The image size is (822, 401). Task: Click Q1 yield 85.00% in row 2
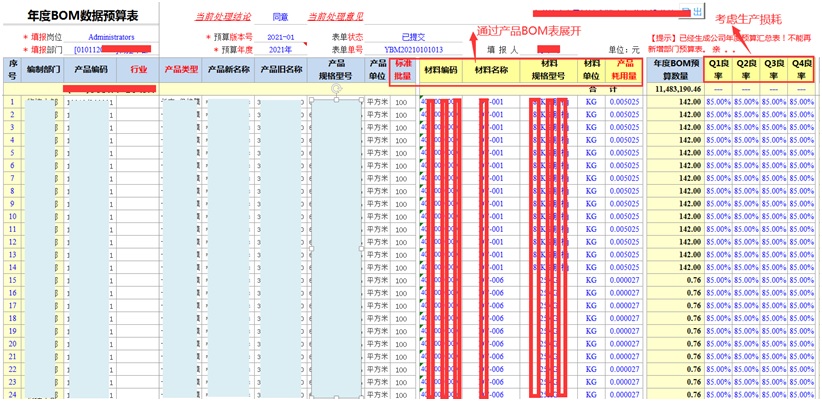tap(718, 114)
